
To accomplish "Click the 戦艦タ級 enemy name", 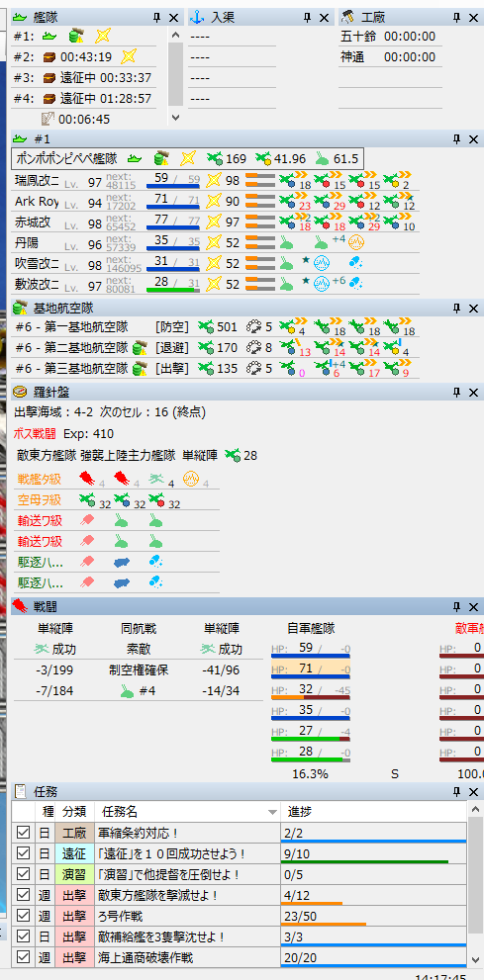I will (40, 480).
